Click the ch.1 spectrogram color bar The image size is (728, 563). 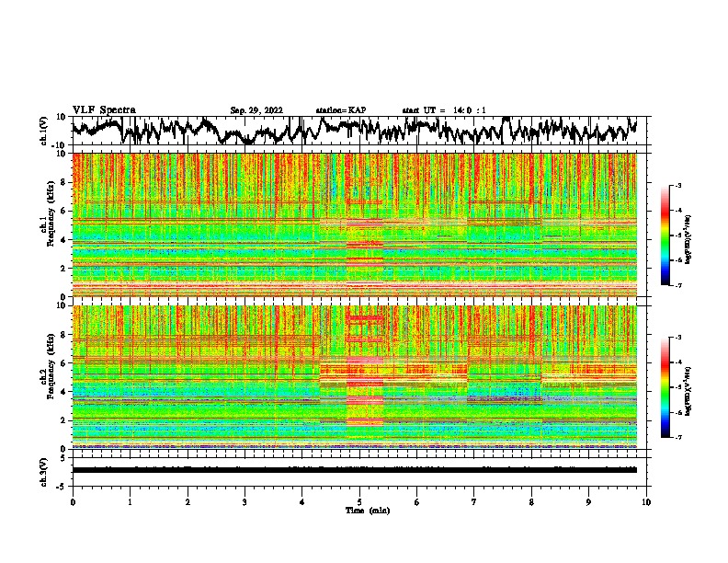pos(665,236)
